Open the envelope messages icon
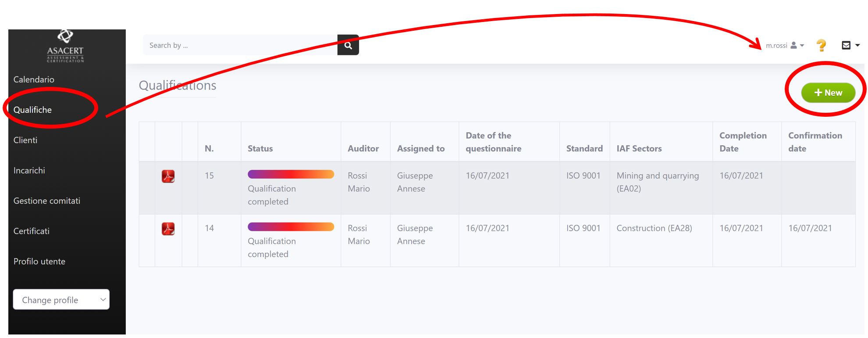Viewport: 868px width, 338px height. [x=846, y=45]
